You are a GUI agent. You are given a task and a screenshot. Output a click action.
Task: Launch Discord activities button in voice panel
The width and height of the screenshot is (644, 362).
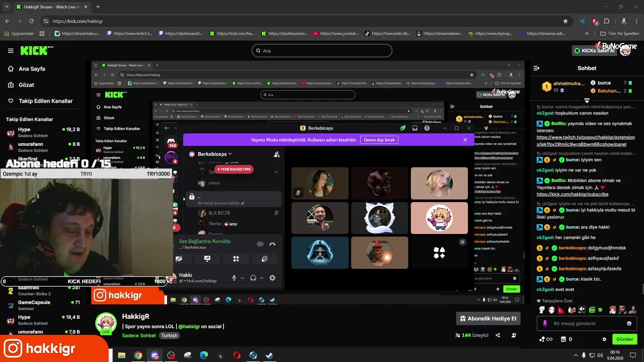click(236, 258)
